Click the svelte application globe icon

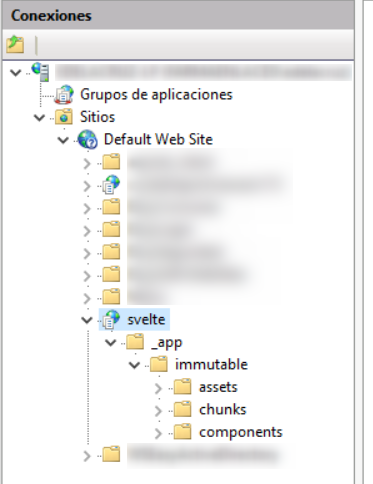click(111, 319)
